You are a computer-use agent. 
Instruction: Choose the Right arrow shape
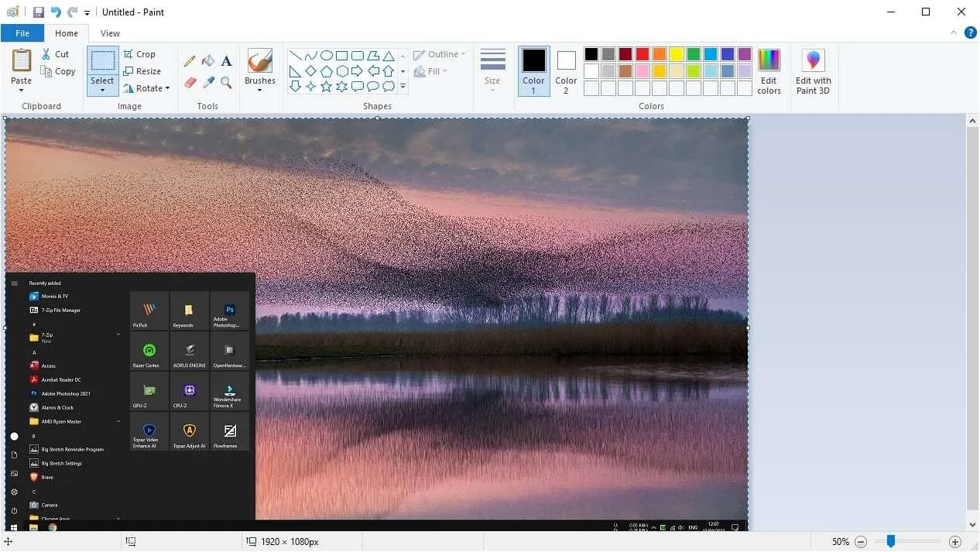click(x=358, y=71)
